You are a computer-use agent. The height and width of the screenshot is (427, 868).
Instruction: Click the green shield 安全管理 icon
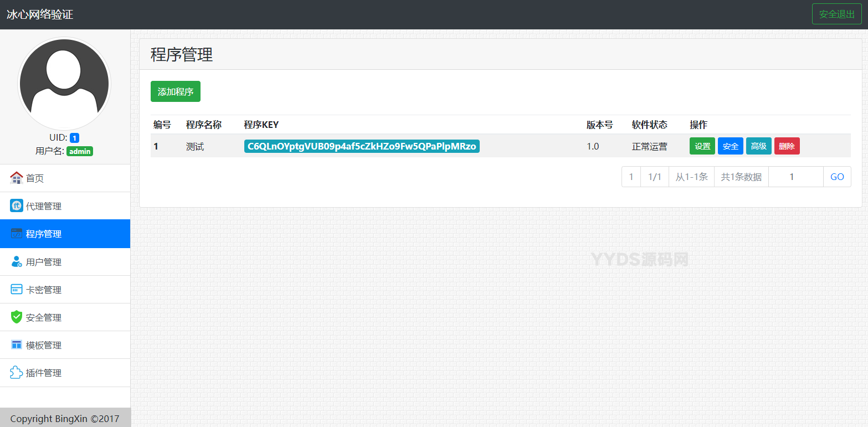click(x=17, y=317)
